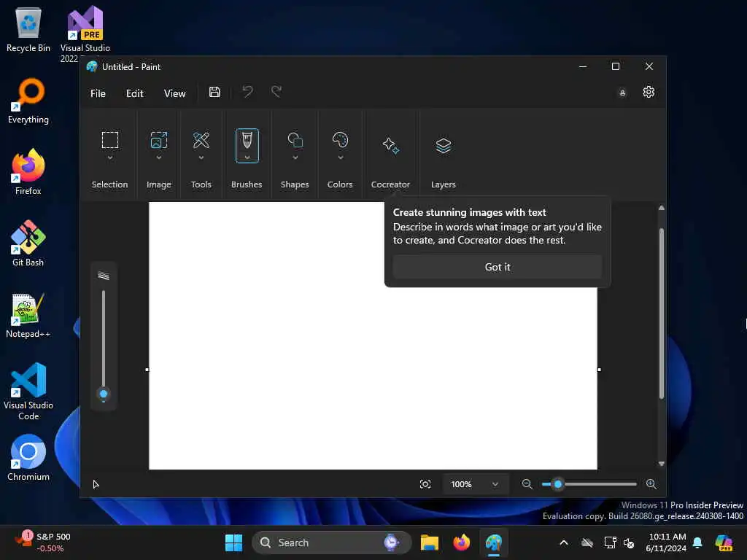The height and width of the screenshot is (560, 747).
Task: Click the zoom in magnifier icon
Action: (651, 484)
